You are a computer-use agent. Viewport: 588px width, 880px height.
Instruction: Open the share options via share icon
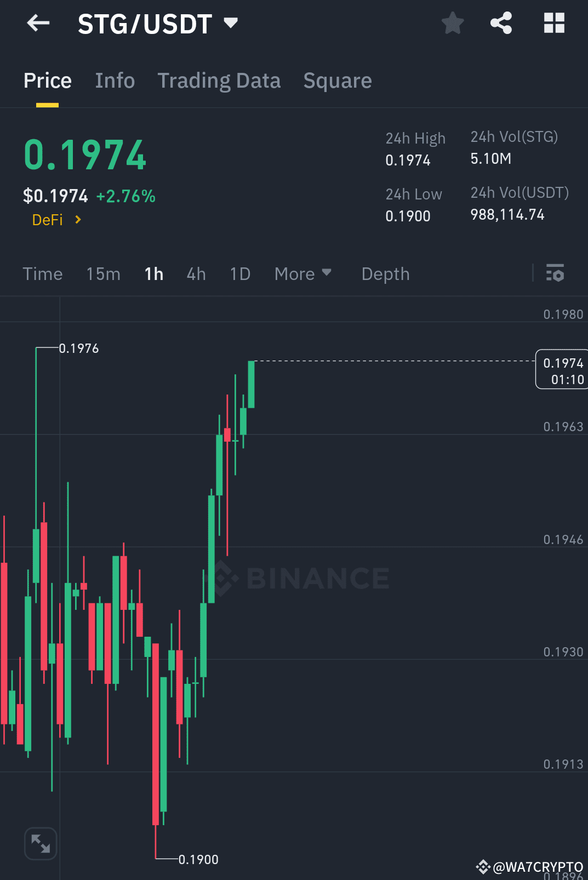click(x=500, y=23)
